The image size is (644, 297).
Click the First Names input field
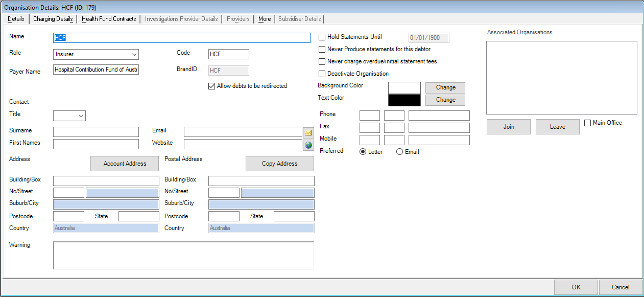tap(96, 144)
